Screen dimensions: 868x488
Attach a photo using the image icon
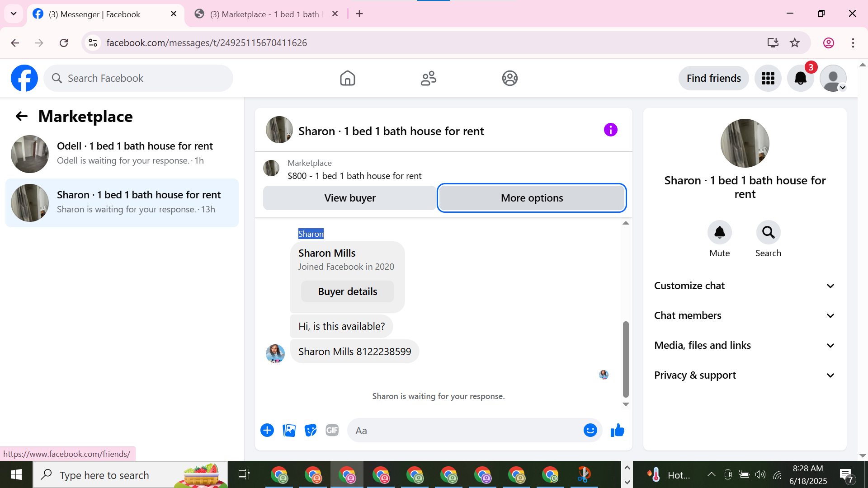(x=289, y=430)
